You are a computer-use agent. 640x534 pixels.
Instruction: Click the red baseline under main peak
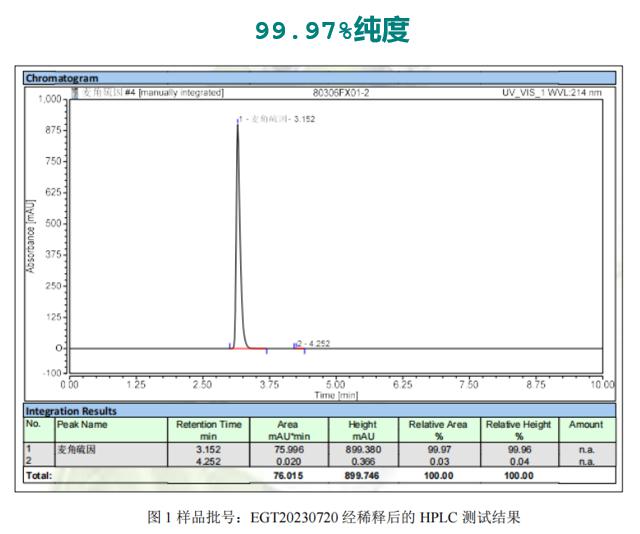coord(248,348)
